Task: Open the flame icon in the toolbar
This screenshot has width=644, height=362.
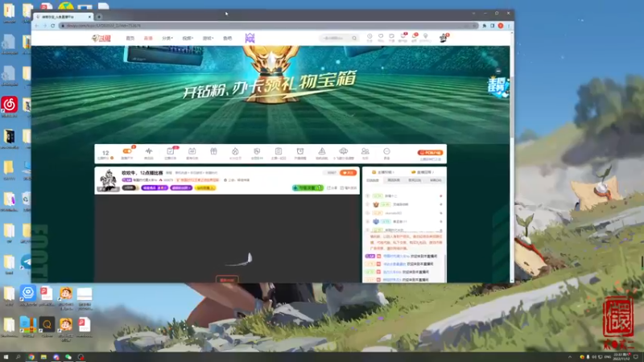Action: click(235, 153)
